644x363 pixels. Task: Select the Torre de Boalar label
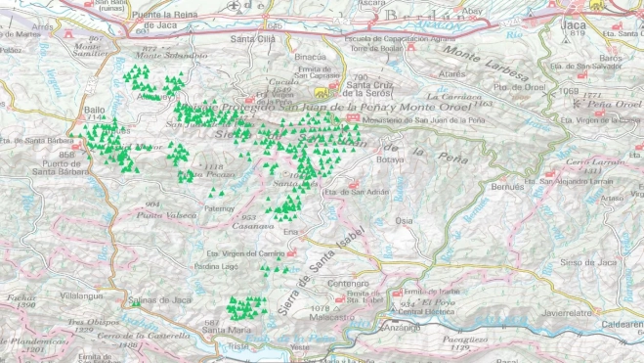(376, 48)
